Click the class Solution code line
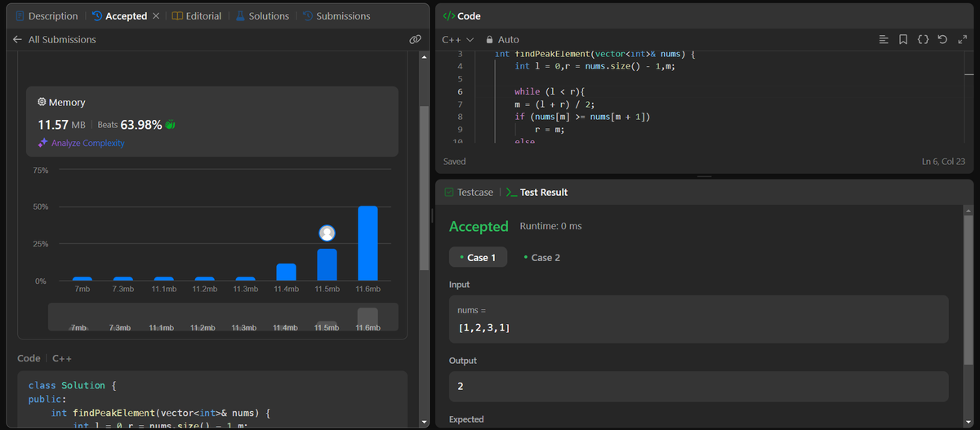This screenshot has width=980, height=430. tap(73, 385)
